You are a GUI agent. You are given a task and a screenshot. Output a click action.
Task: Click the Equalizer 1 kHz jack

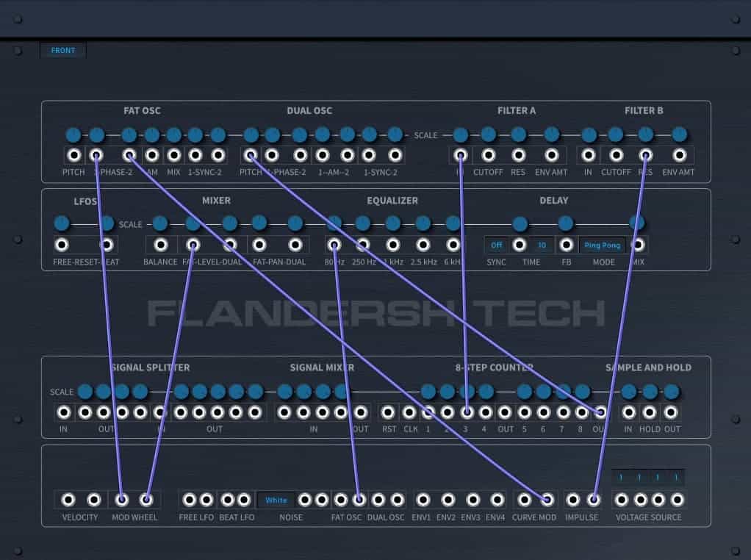click(392, 245)
